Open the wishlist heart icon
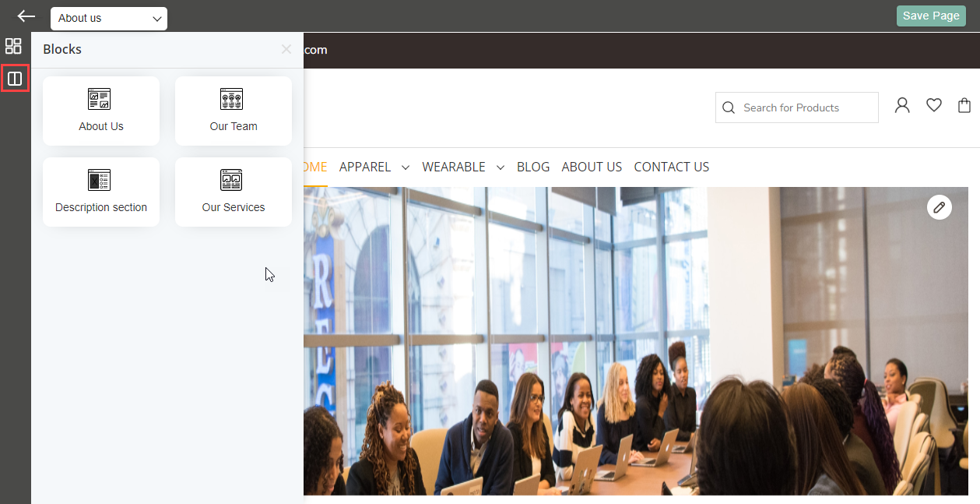 (934, 105)
